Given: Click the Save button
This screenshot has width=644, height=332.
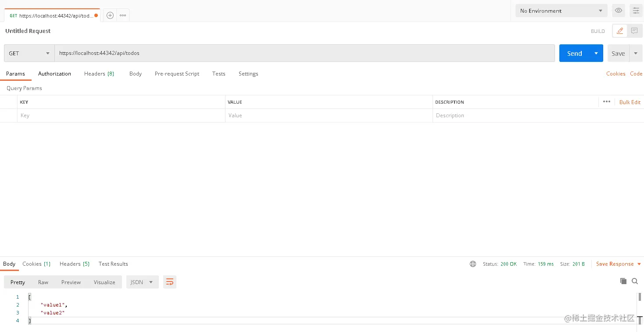Looking at the screenshot, I should click(618, 53).
